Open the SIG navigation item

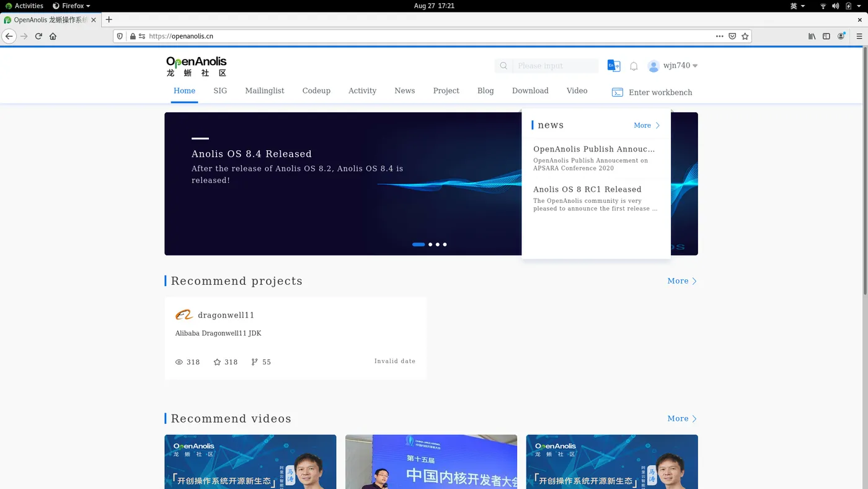tap(220, 91)
